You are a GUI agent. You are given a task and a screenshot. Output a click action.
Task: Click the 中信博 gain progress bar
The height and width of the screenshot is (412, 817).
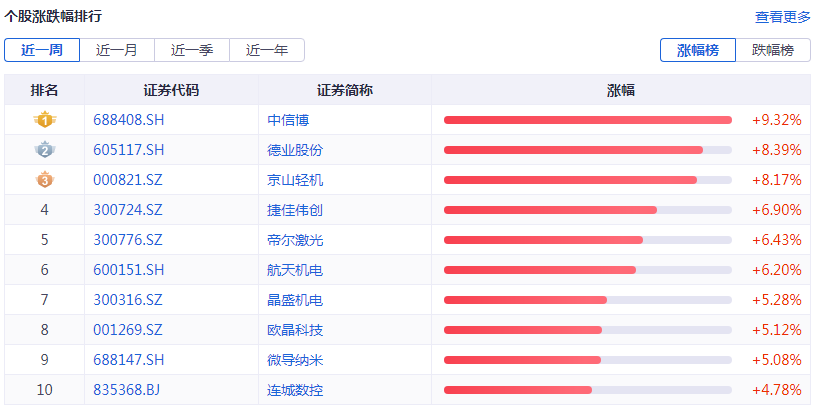587,120
